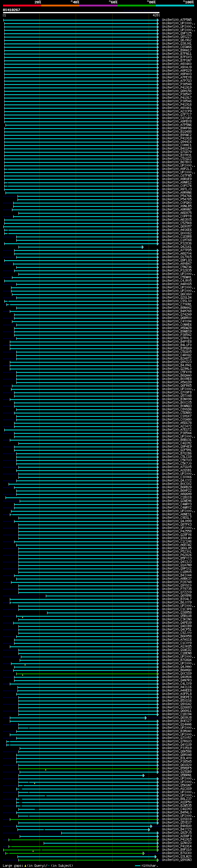Open hit UniRef100_B9RP86
Image resolution: width=197 pixels, height=868 pixels.
pos(177,128)
